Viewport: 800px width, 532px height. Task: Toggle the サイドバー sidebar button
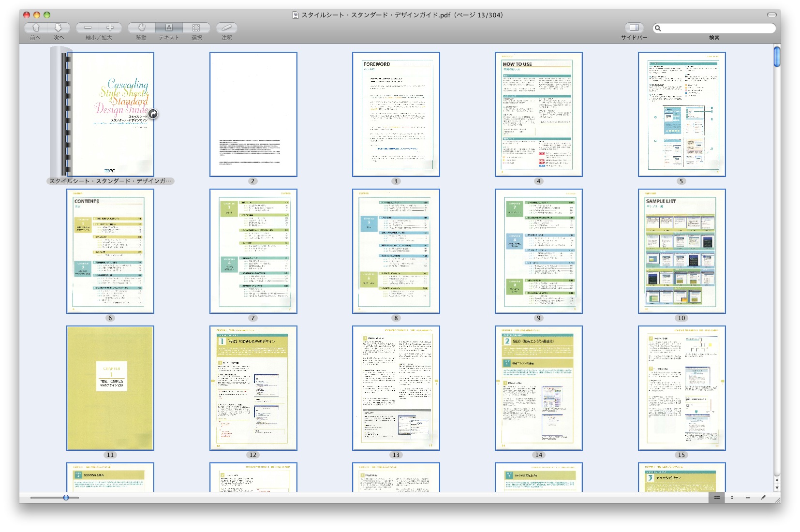pos(634,28)
